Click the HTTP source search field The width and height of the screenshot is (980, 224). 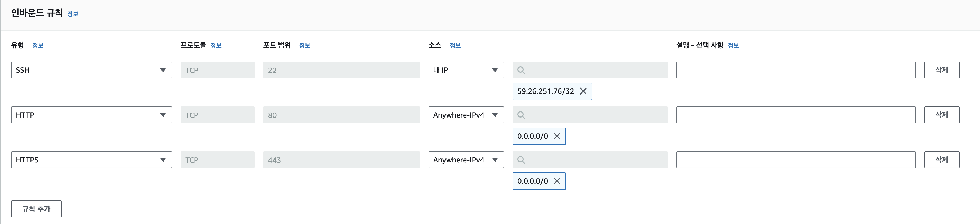(590, 115)
